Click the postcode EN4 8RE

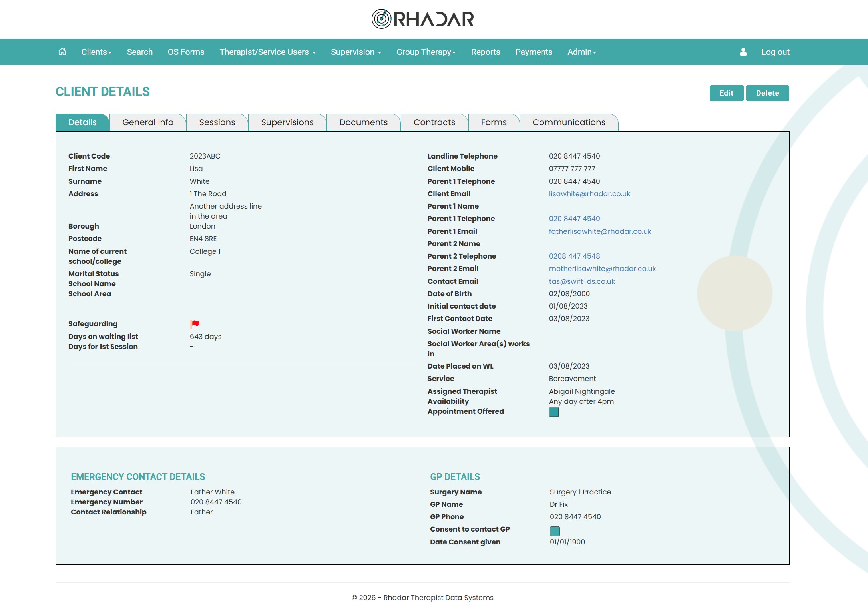click(203, 239)
